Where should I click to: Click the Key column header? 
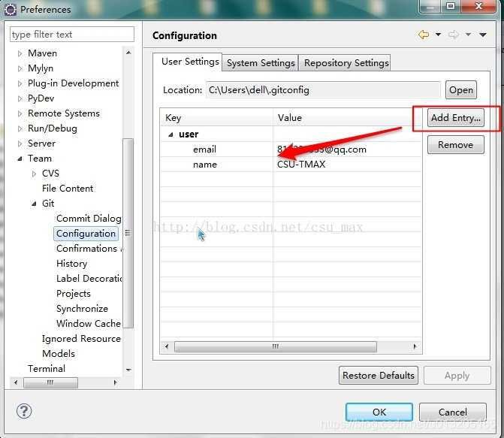pos(216,118)
